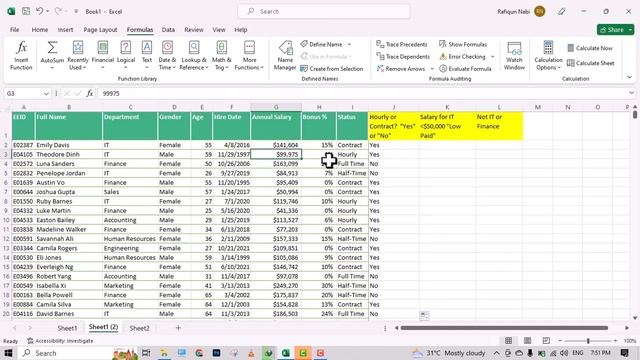Switch to the Home tab
This screenshot has height=360, width=640.
tap(40, 30)
